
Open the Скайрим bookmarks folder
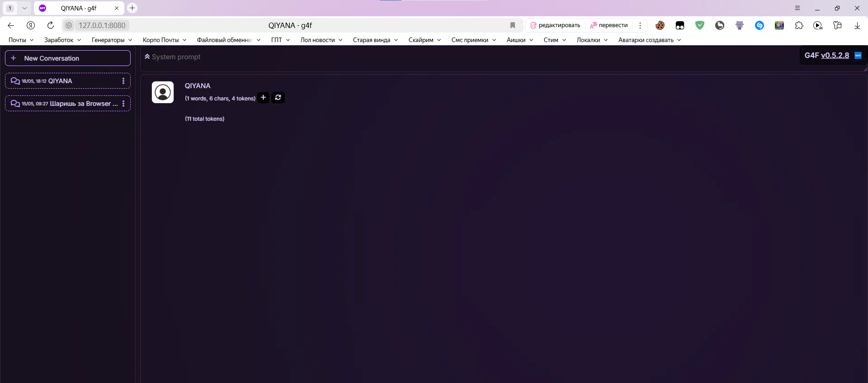tap(425, 40)
